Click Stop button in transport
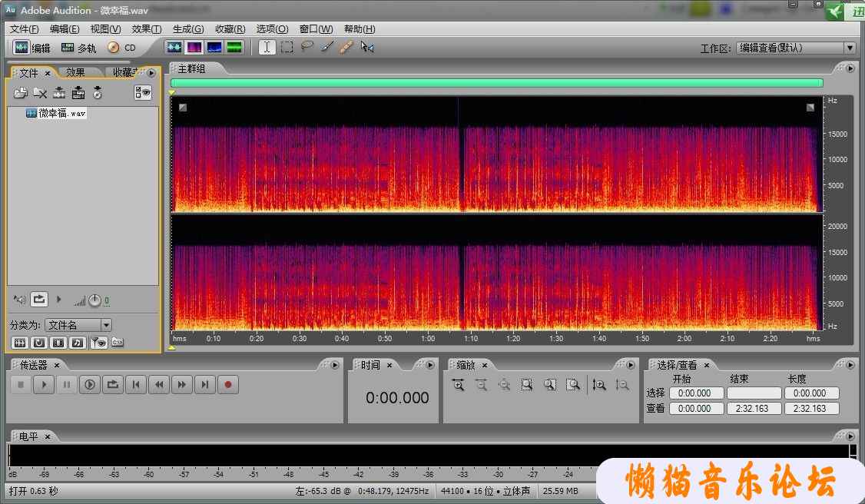The height and width of the screenshot is (504, 865). click(21, 384)
